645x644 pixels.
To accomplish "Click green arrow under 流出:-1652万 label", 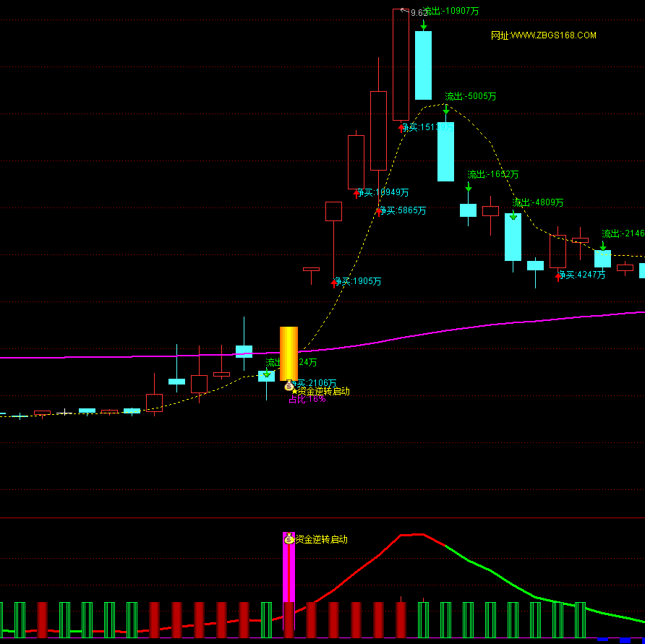I will 469,187.
